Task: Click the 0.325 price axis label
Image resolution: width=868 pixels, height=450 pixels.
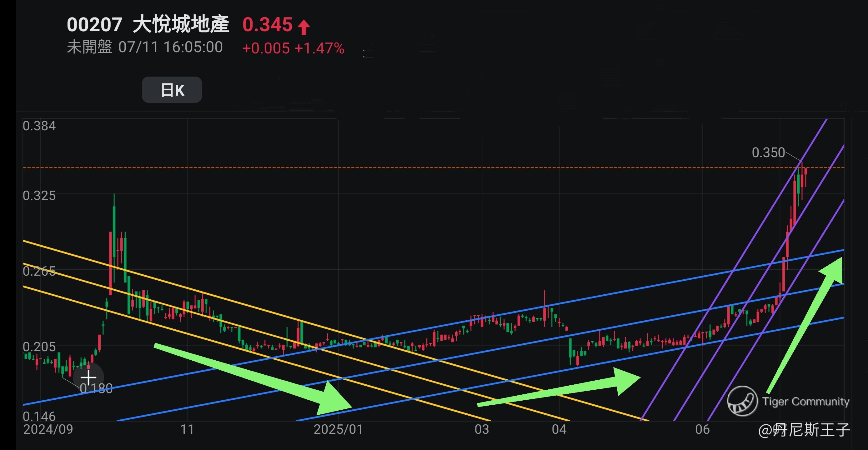Action: [x=39, y=196]
